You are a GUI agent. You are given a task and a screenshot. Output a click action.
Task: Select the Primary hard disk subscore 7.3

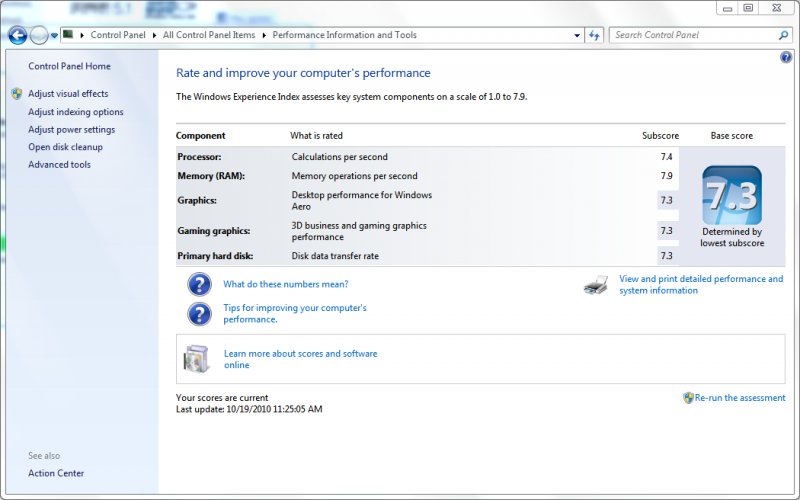666,256
